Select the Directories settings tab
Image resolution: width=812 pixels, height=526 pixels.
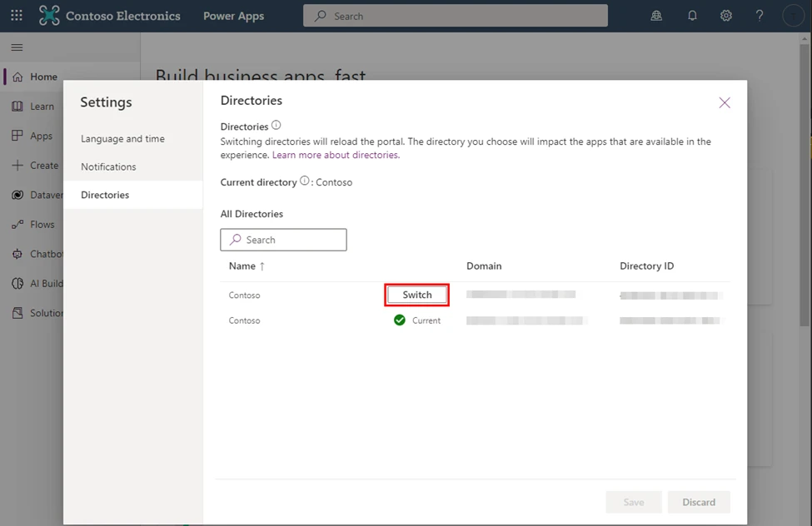[105, 195]
